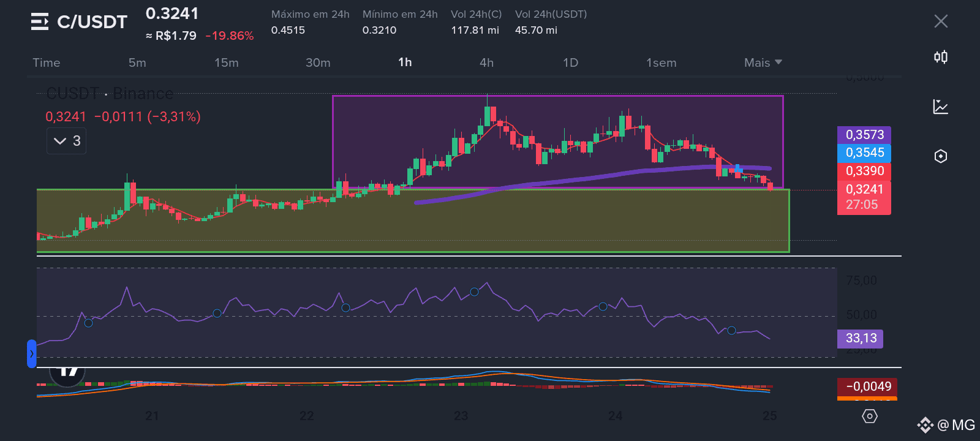Select the 1sem interval tab

[661, 62]
